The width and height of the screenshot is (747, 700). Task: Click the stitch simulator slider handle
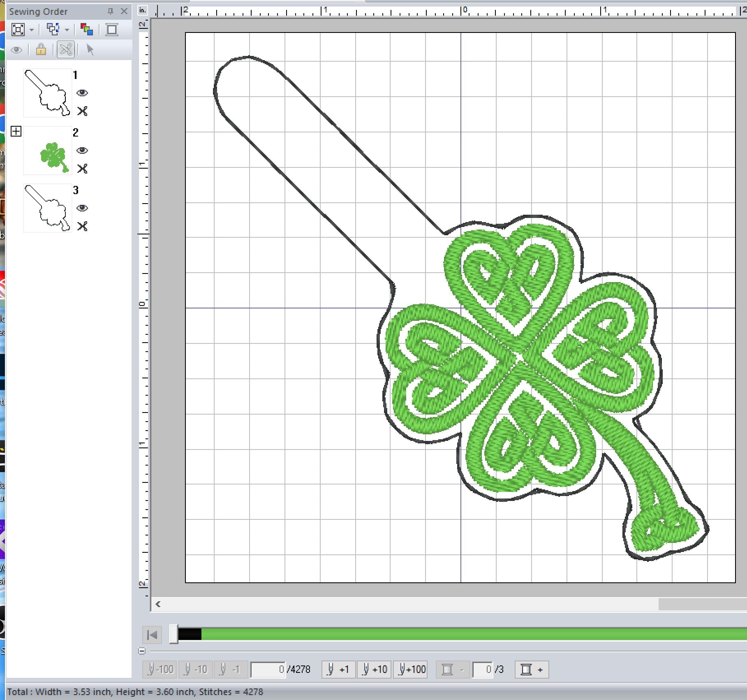tap(174, 634)
